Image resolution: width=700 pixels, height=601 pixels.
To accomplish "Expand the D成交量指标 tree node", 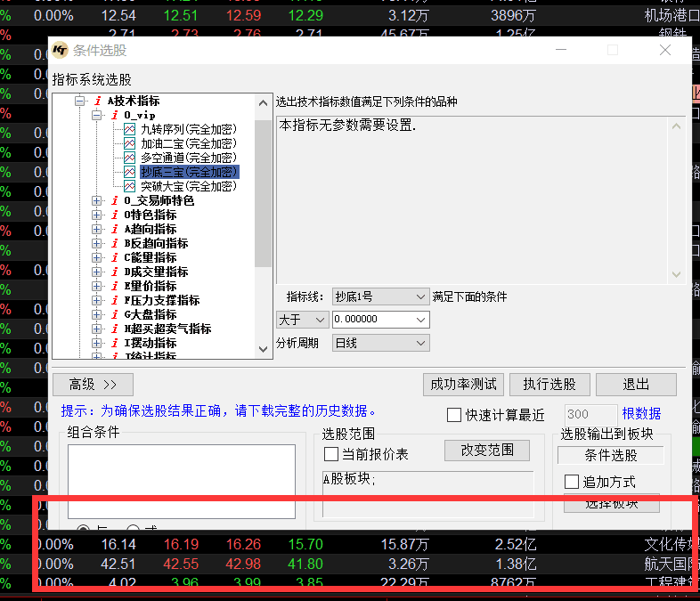I will pos(96,272).
